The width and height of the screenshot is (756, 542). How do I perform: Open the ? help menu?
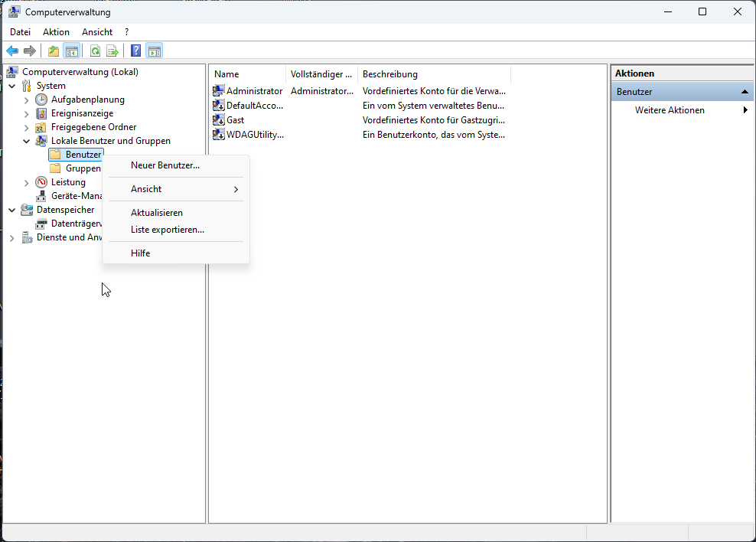point(126,32)
